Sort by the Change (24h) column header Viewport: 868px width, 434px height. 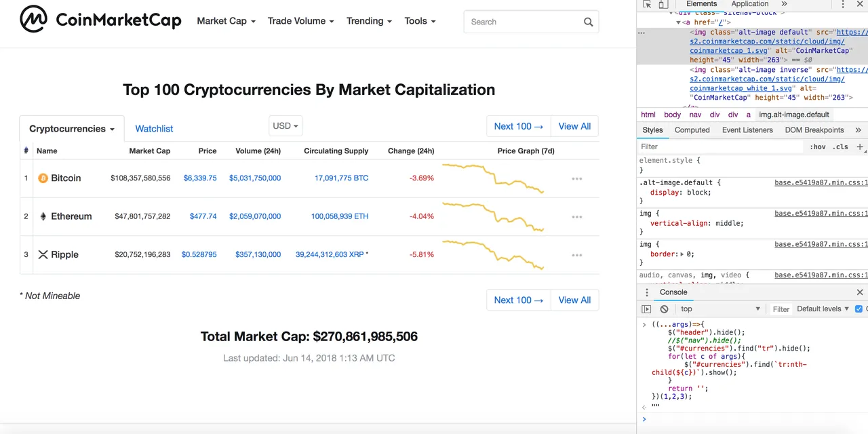click(x=411, y=151)
